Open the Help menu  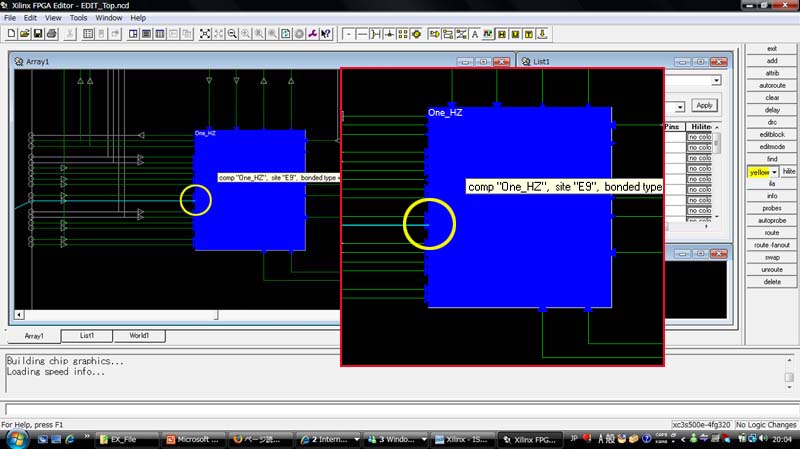(x=138, y=18)
